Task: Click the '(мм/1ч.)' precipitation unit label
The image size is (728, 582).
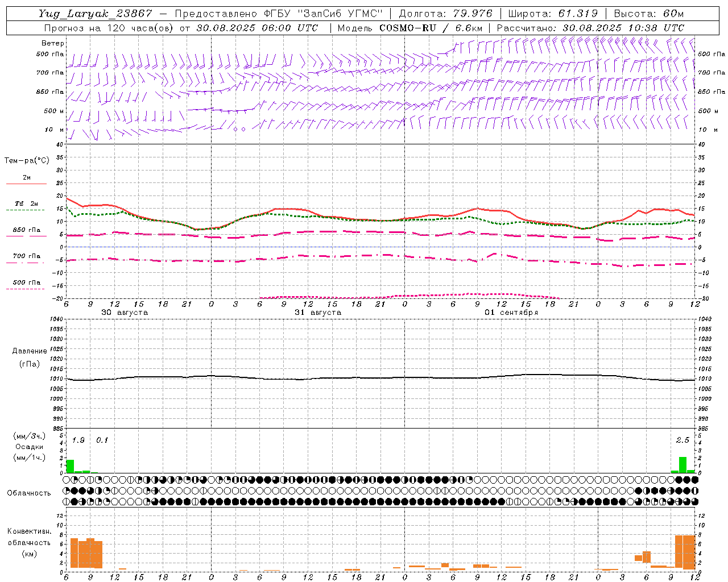Action: (30, 457)
